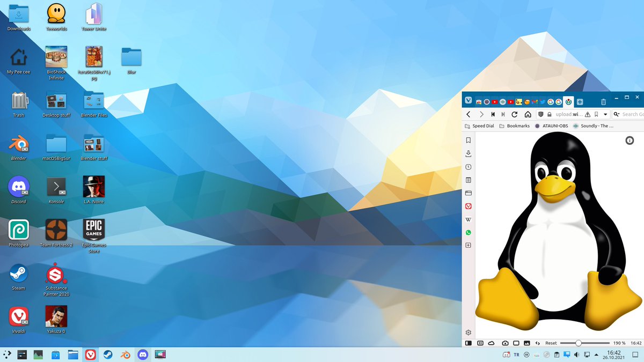The width and height of the screenshot is (644, 362).
Task: Toggle the side panel from status bar
Action: pyautogui.click(x=468, y=343)
